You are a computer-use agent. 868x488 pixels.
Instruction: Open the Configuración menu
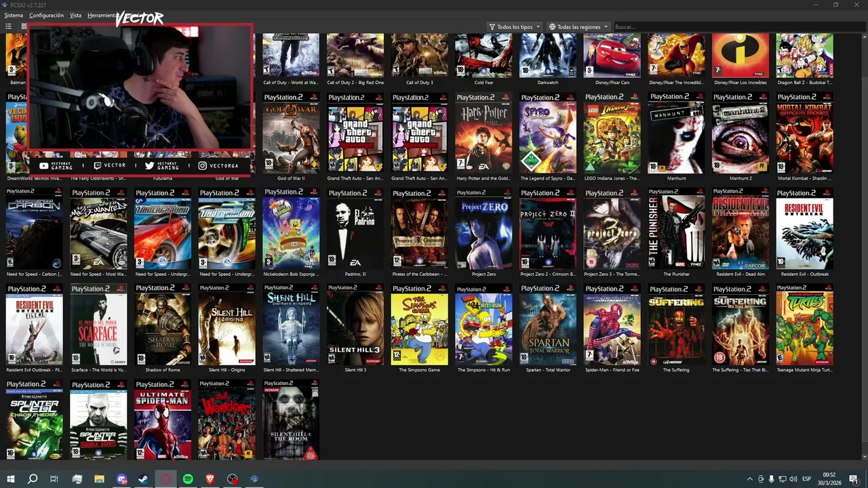pos(46,15)
